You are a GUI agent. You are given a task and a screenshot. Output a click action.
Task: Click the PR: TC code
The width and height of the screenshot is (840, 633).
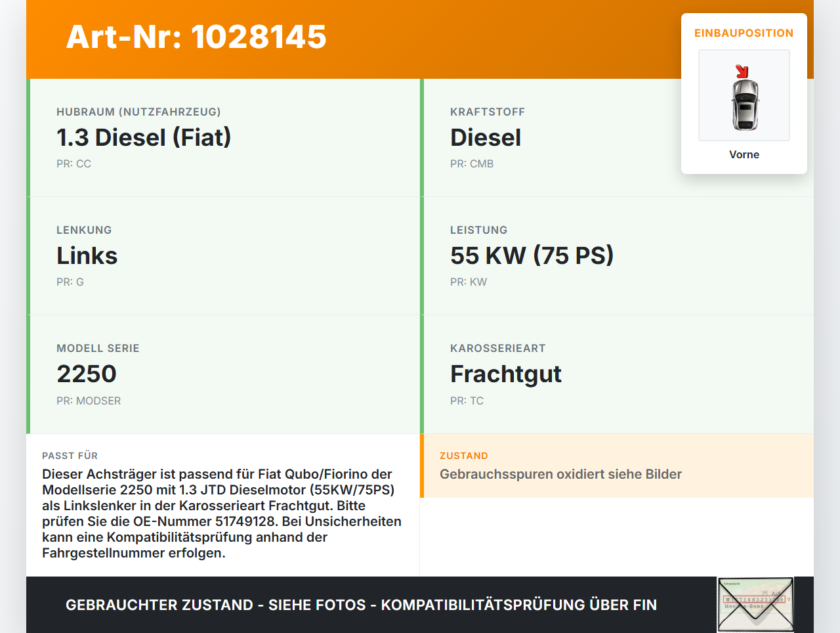click(x=467, y=401)
